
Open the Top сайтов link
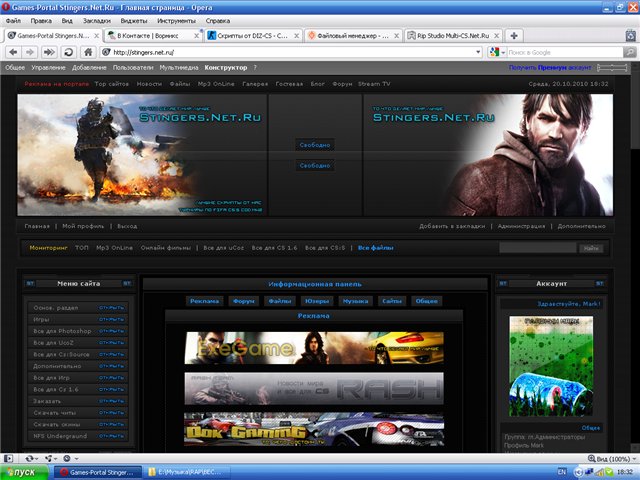click(x=111, y=84)
